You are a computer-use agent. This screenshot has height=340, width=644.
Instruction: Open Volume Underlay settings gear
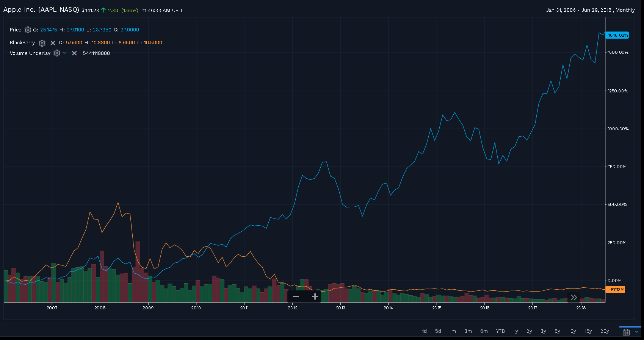click(x=57, y=53)
